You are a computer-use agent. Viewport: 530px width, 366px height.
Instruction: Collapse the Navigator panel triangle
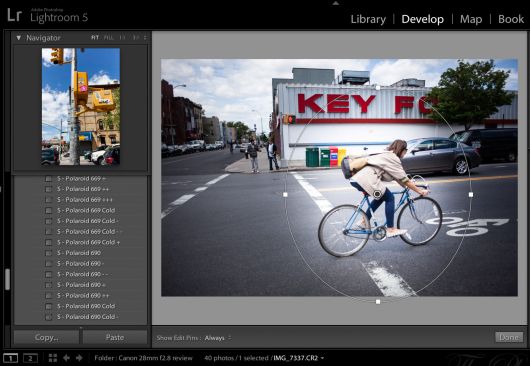click(x=19, y=38)
